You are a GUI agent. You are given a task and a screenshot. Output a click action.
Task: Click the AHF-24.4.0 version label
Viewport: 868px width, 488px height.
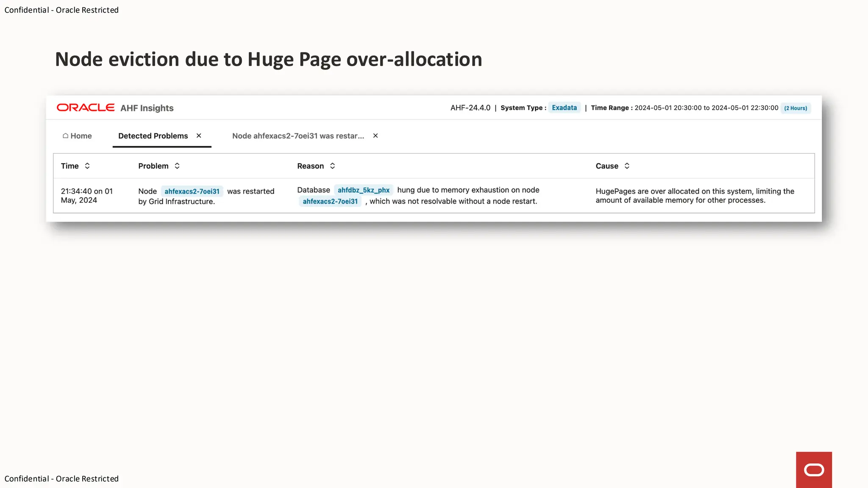point(470,108)
